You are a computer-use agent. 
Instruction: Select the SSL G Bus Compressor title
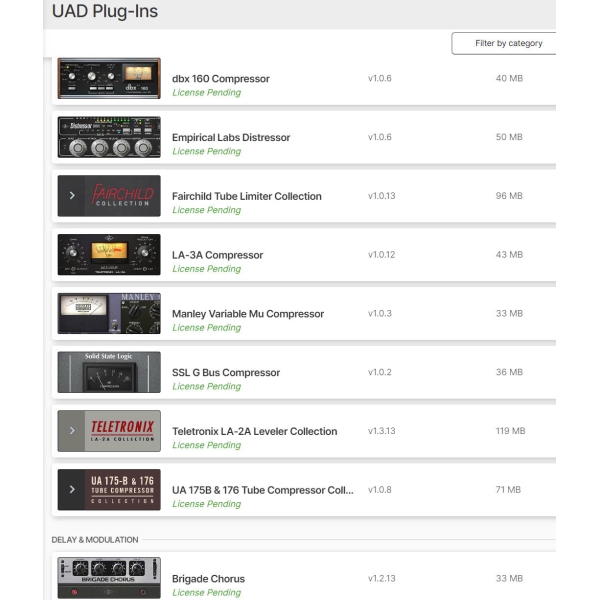coord(226,373)
